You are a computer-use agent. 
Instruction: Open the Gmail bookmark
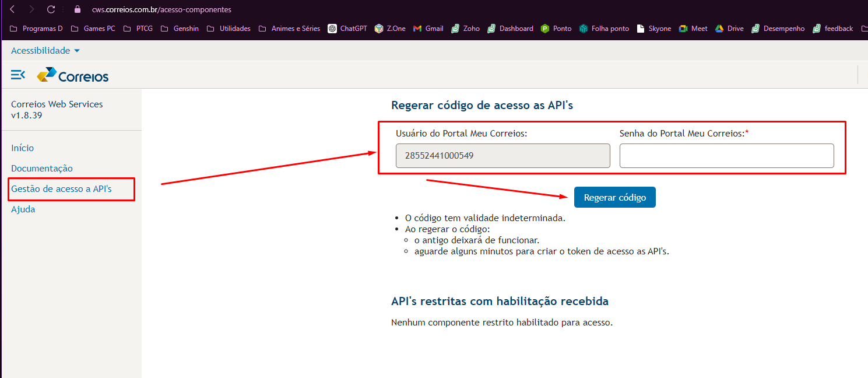tap(428, 28)
